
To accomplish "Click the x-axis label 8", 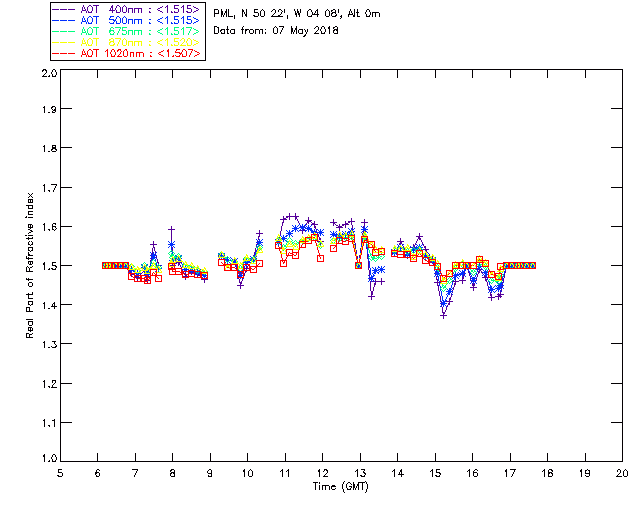I will (173, 473).
